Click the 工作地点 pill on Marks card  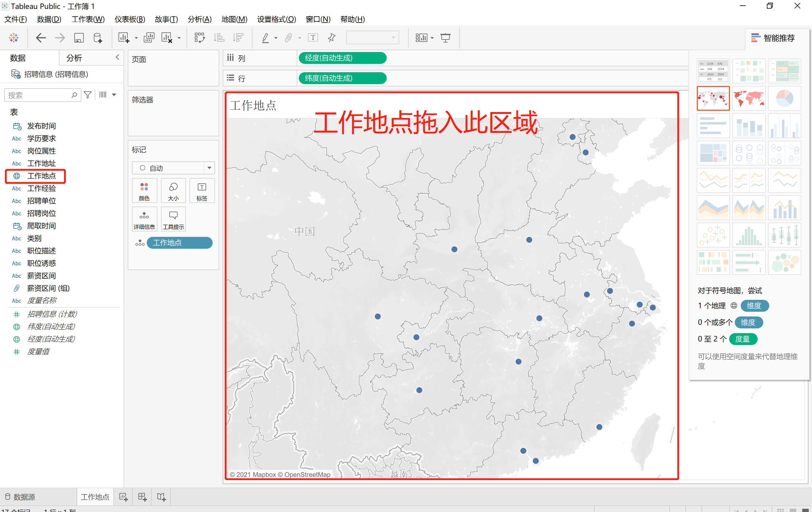pyautogui.click(x=179, y=243)
